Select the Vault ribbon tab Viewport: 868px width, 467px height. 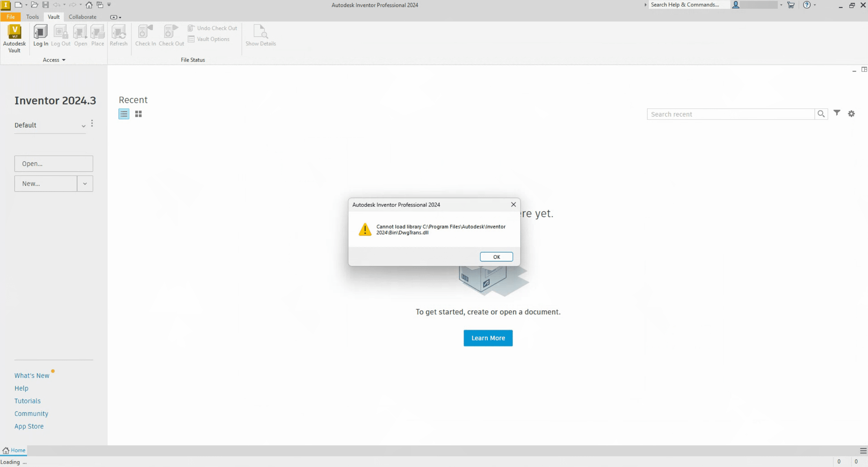(54, 17)
